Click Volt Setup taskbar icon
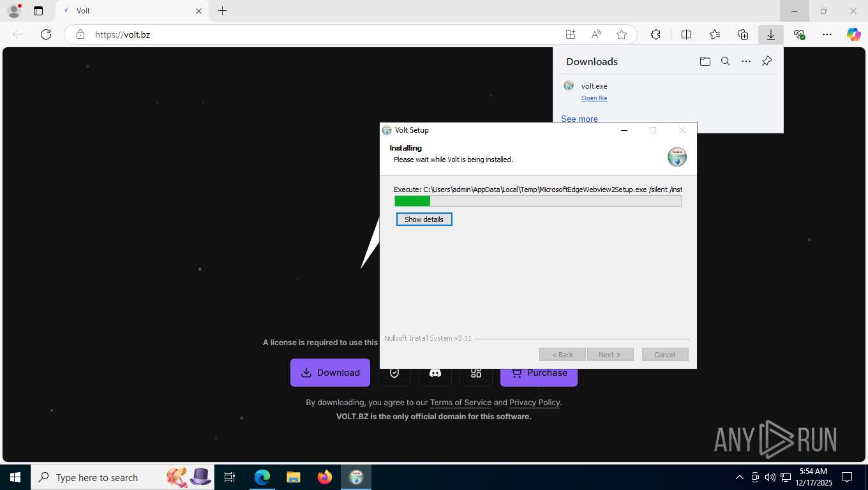Image resolution: width=868 pixels, height=490 pixels. pos(356,477)
